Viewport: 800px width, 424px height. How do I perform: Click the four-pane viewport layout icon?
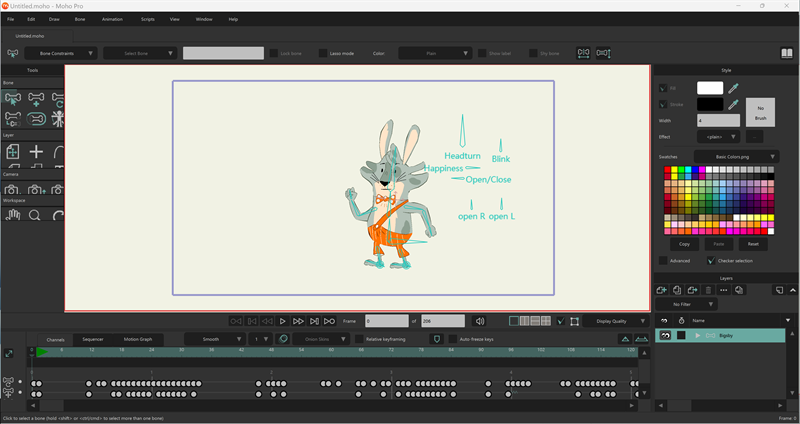tap(546, 321)
